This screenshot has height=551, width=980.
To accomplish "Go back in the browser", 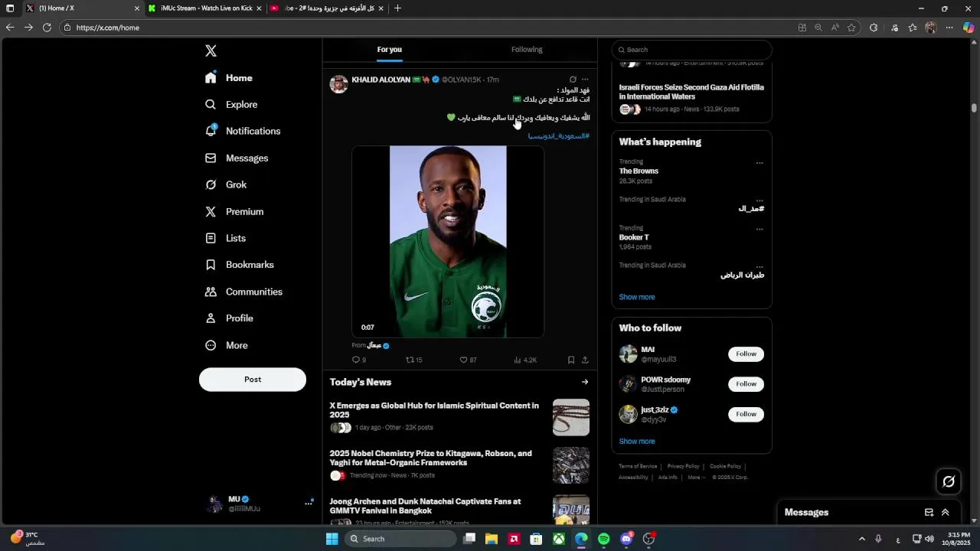I will (10, 28).
